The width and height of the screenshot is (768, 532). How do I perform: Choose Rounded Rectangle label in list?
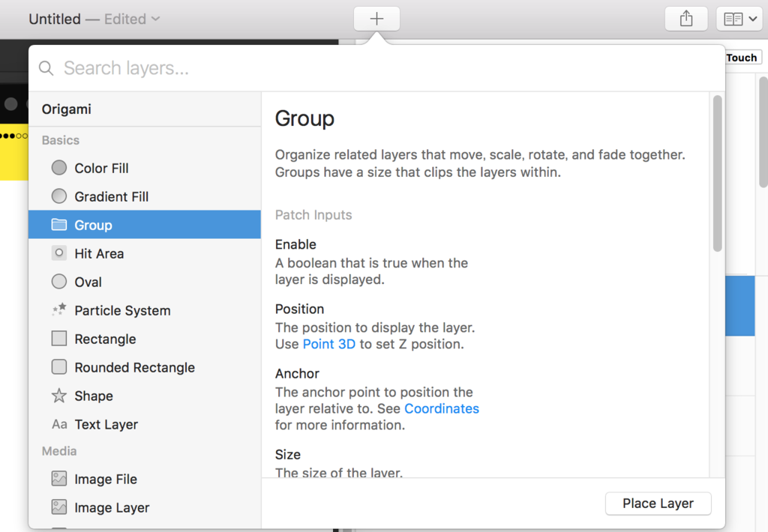[135, 368]
